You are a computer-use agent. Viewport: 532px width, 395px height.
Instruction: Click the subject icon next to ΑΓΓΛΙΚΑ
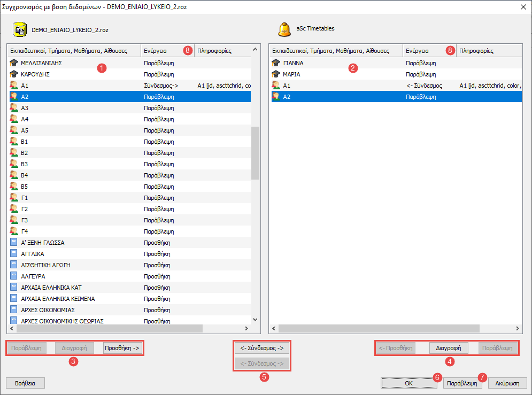pyautogui.click(x=14, y=254)
